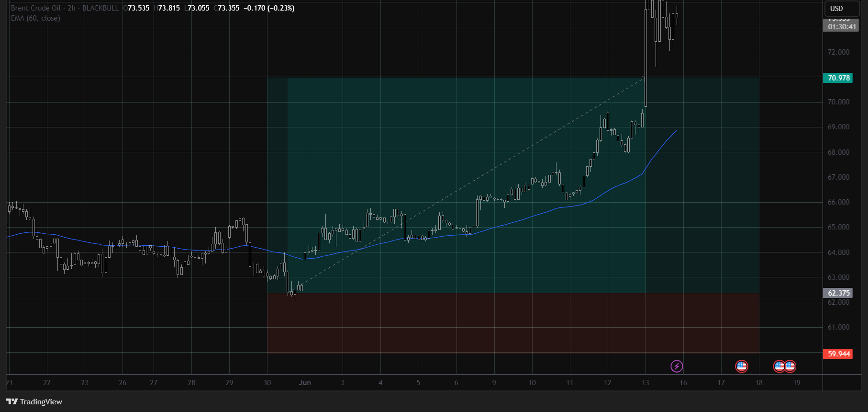Click date 29 on the time axis
The image size is (868, 412).
pos(229,383)
